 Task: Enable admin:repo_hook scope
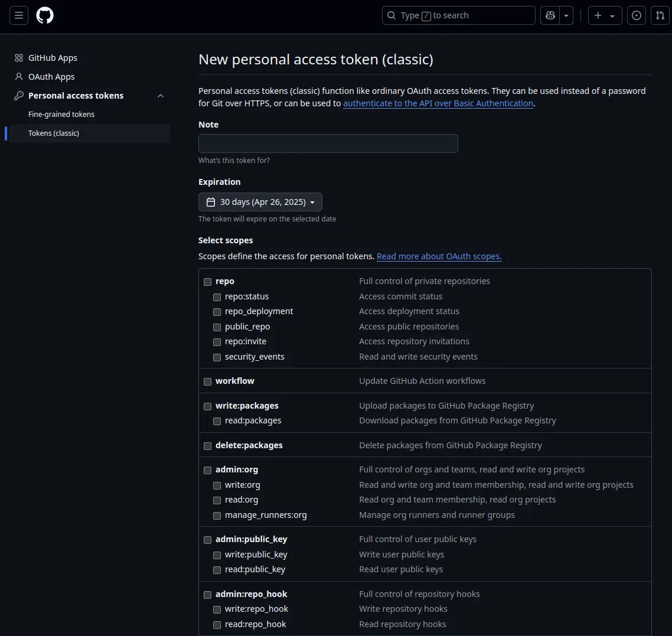208,595
